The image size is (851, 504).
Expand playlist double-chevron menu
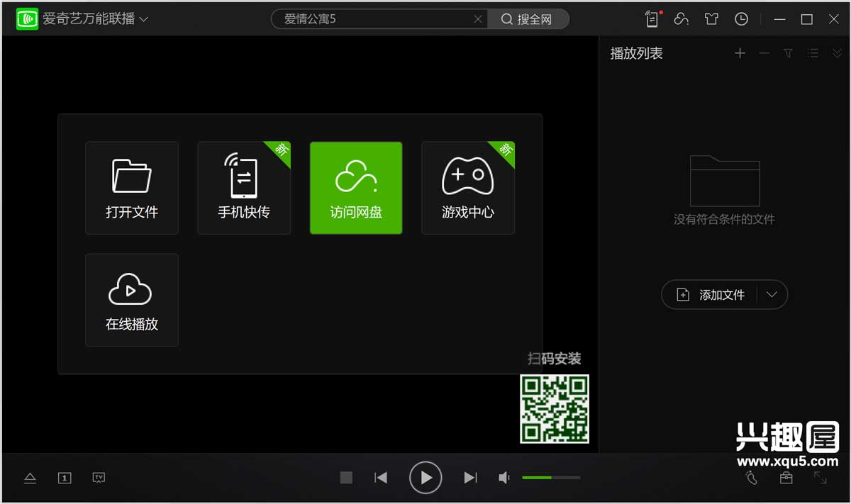(x=838, y=53)
